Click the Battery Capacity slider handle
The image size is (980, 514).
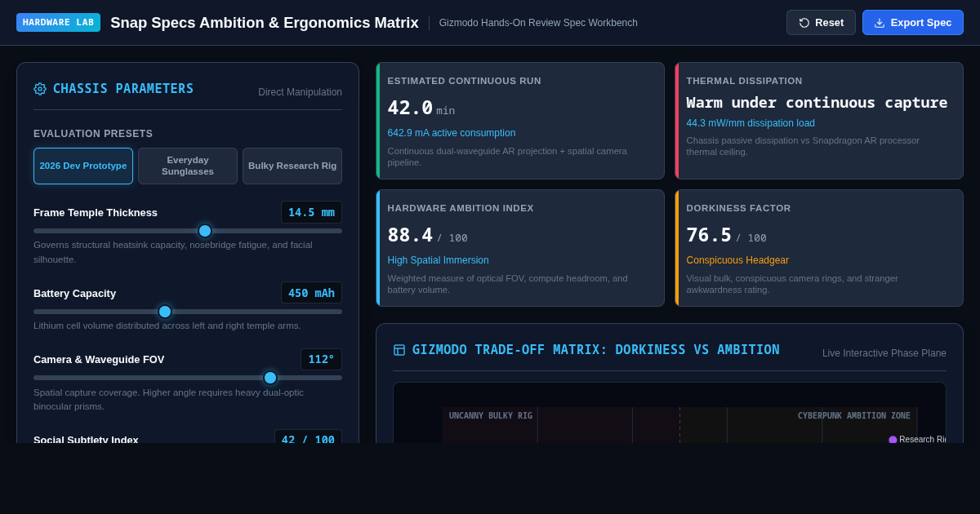pyautogui.click(x=165, y=312)
